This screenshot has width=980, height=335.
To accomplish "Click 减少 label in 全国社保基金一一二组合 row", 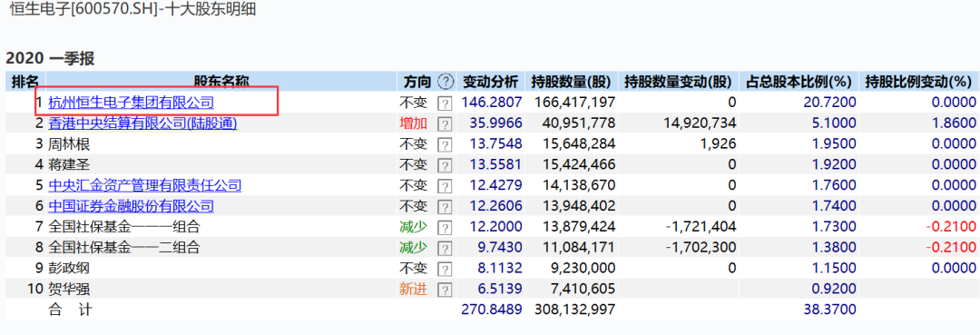I will (413, 248).
